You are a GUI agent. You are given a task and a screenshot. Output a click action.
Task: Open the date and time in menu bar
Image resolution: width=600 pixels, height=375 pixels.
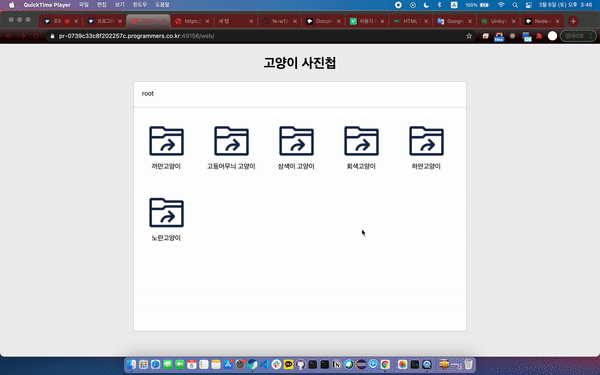[566, 5]
